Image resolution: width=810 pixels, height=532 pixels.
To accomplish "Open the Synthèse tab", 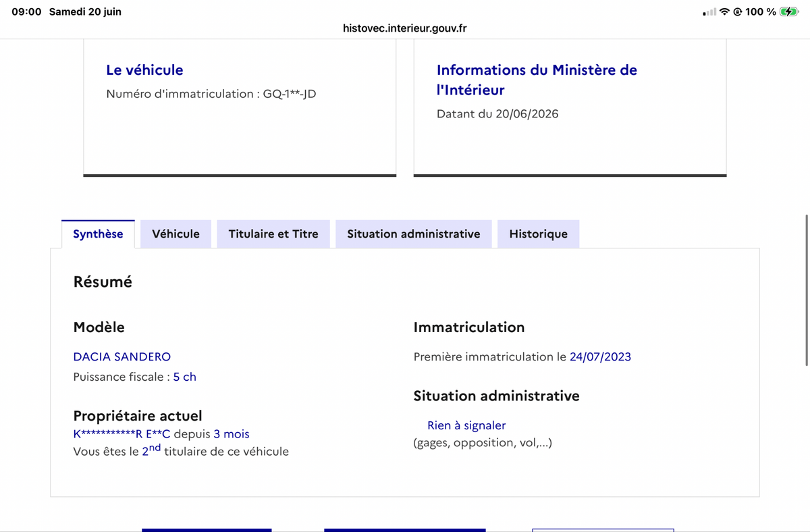I will (x=98, y=234).
